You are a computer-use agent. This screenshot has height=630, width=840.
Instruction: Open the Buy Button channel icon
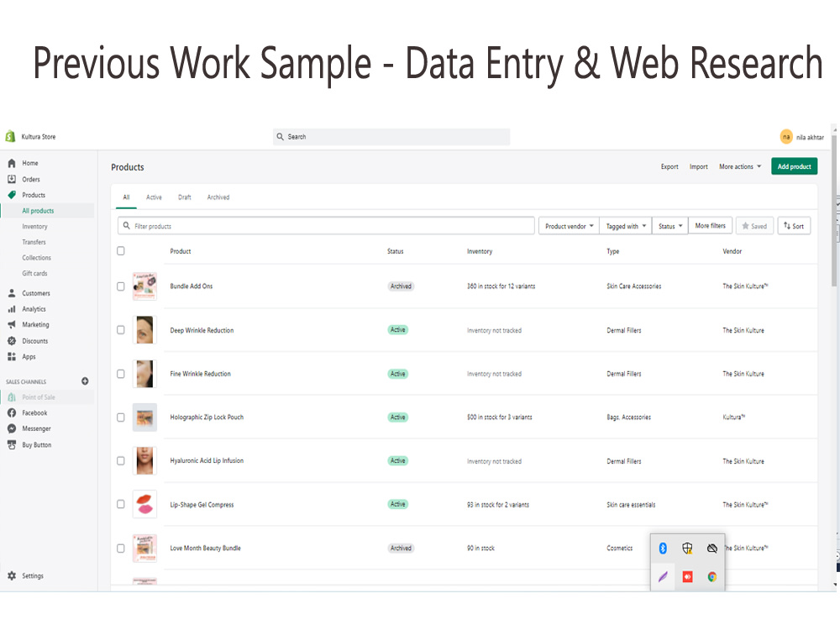pos(11,444)
